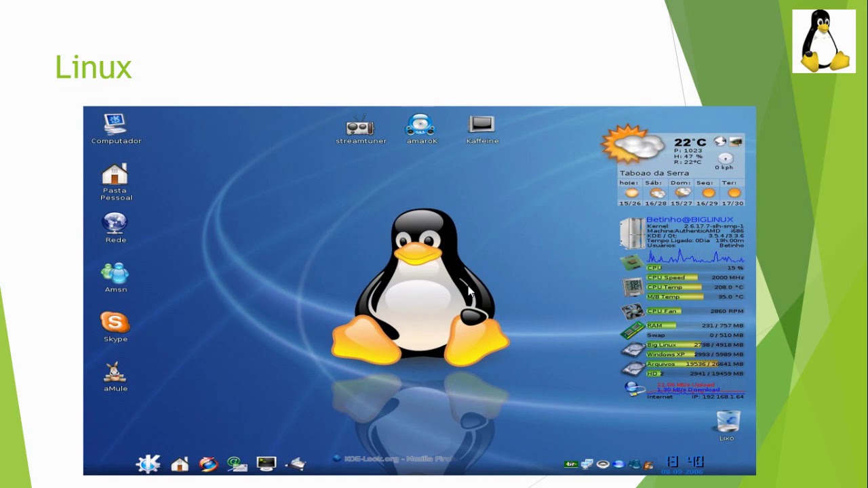Select the Sáb forecast day
Viewport: 868px width, 488px height.
click(655, 193)
